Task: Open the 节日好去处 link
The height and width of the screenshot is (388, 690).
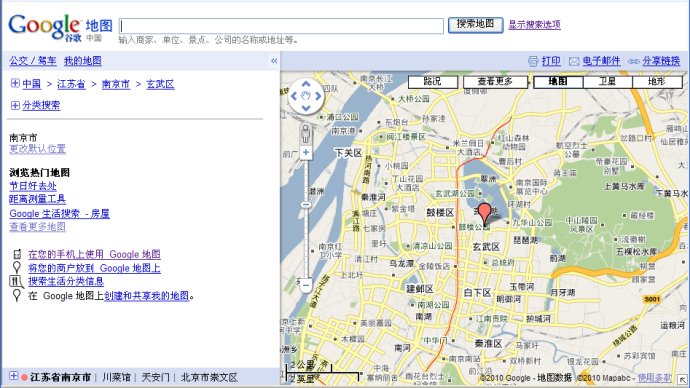Action: point(33,186)
